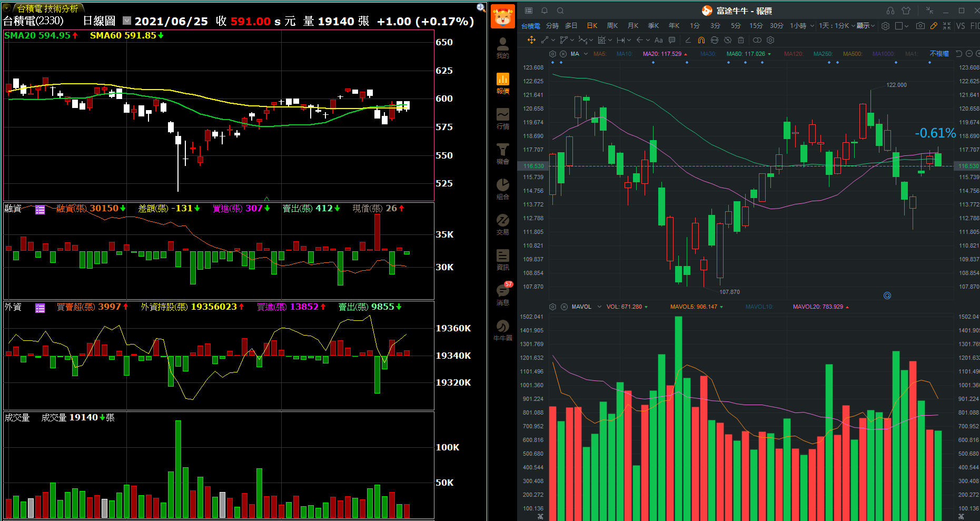The image size is (980, 521).
Task: Open the 我的 profile icon in the Futu sidebar
Action: point(503,47)
